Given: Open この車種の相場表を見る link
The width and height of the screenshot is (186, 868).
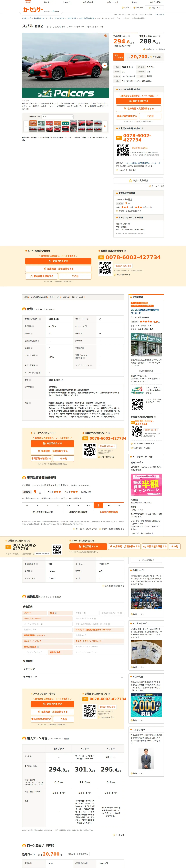Looking at the screenshot, I should pyautogui.click(x=113, y=586).
